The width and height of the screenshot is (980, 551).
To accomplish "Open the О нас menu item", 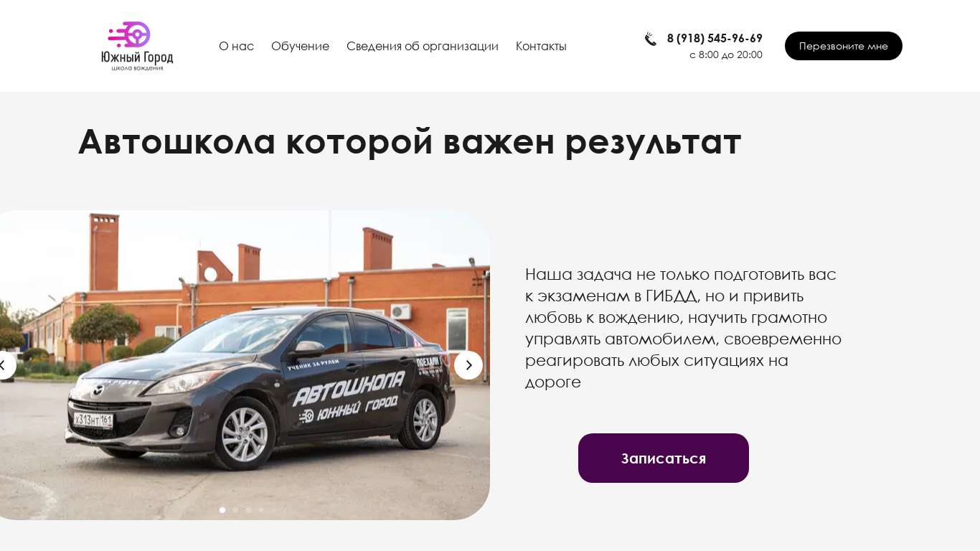I will 236,46.
